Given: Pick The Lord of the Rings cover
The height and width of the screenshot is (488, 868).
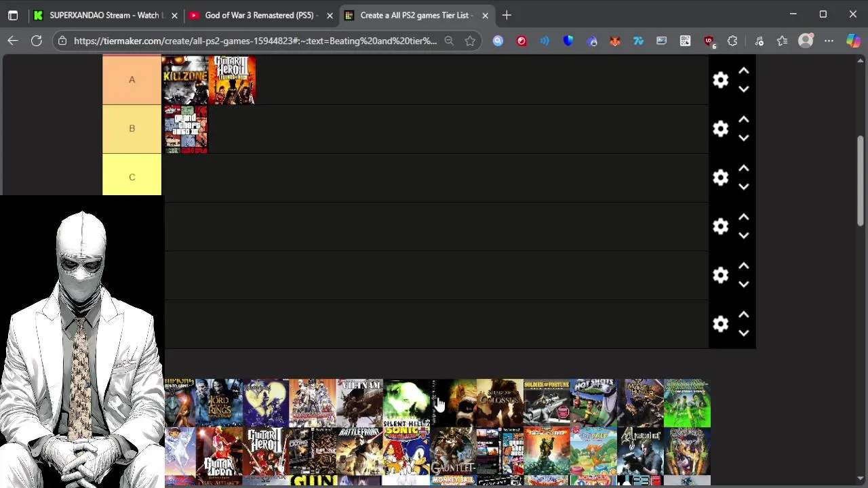Looking at the screenshot, I should (219, 403).
